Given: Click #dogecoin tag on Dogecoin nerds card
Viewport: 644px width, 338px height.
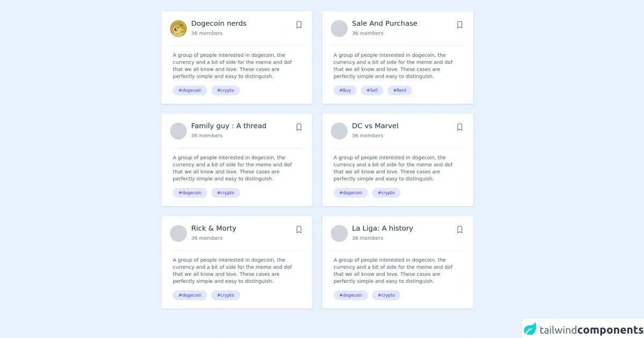Looking at the screenshot, I should (190, 91).
